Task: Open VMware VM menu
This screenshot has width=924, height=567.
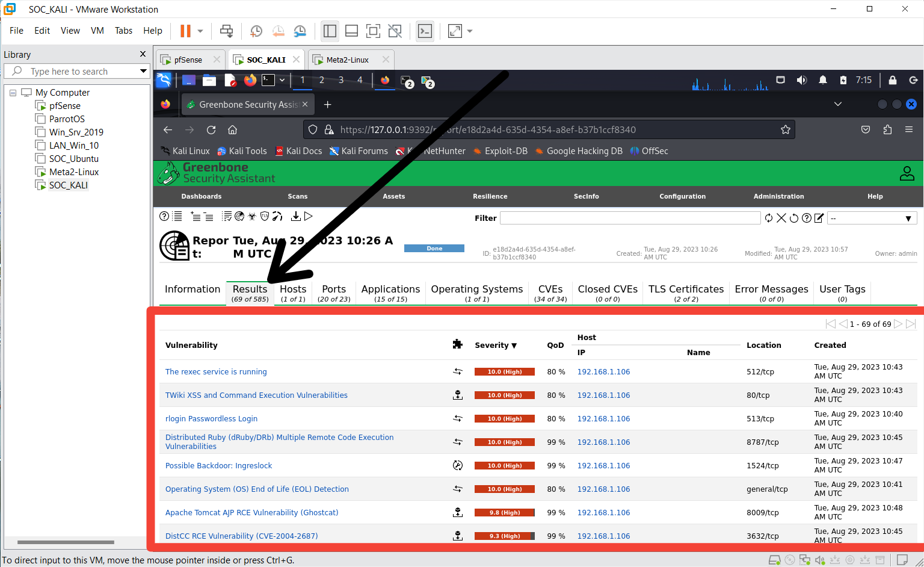Action: pyautogui.click(x=97, y=31)
